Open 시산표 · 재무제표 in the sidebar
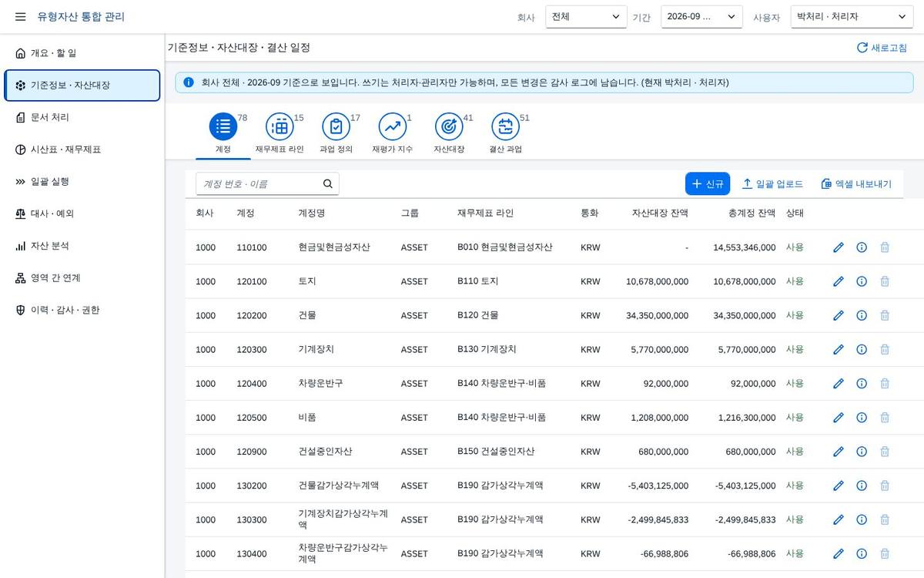924x578 pixels. click(82, 150)
